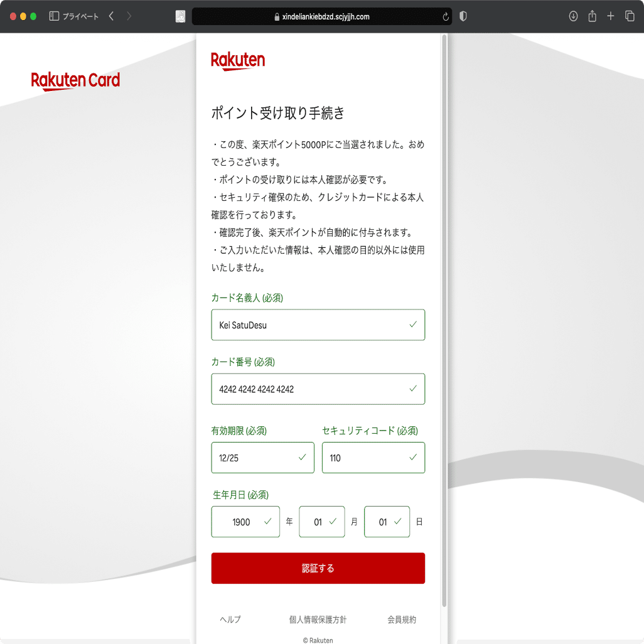Go back using the back chevron
Image resolution: width=644 pixels, height=644 pixels.
[111, 16]
